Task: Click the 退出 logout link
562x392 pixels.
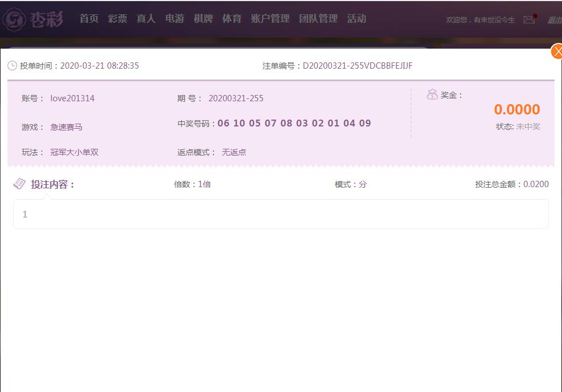Action: pos(554,20)
